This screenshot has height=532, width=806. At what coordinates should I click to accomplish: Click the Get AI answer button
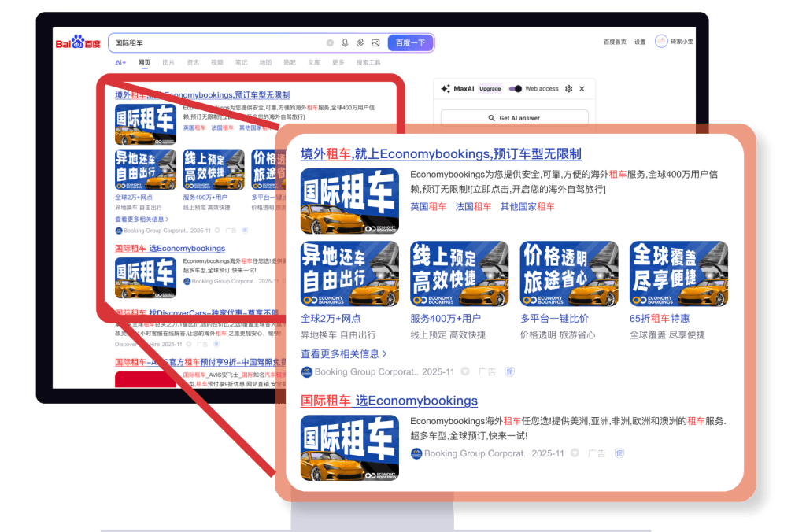coord(514,118)
